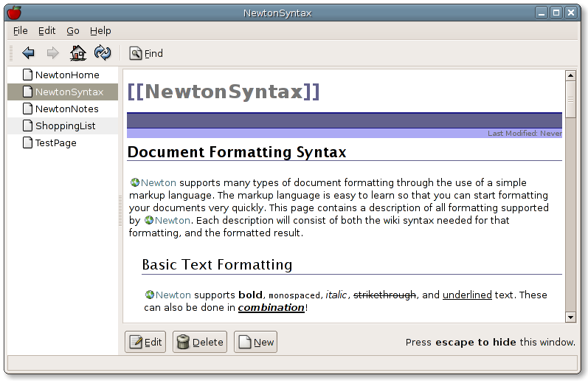Viewport: 588px width, 381px height.
Task: Click the Delete button with trash icon
Action: (199, 342)
